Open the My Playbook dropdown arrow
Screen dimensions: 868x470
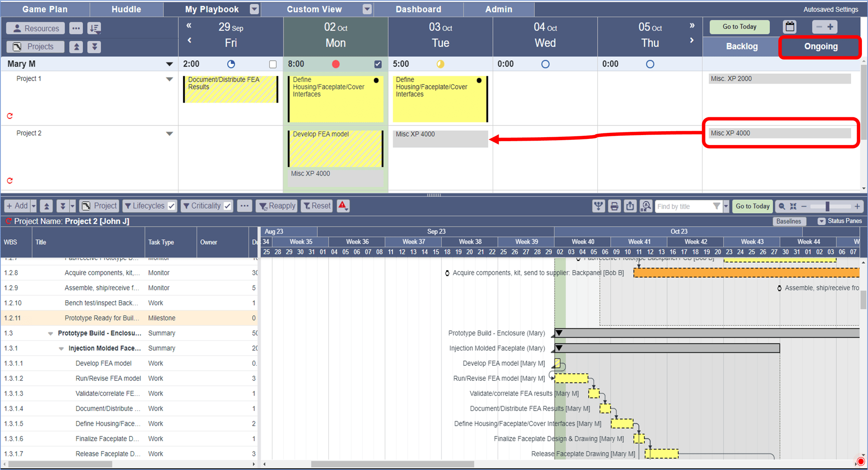(x=255, y=9)
